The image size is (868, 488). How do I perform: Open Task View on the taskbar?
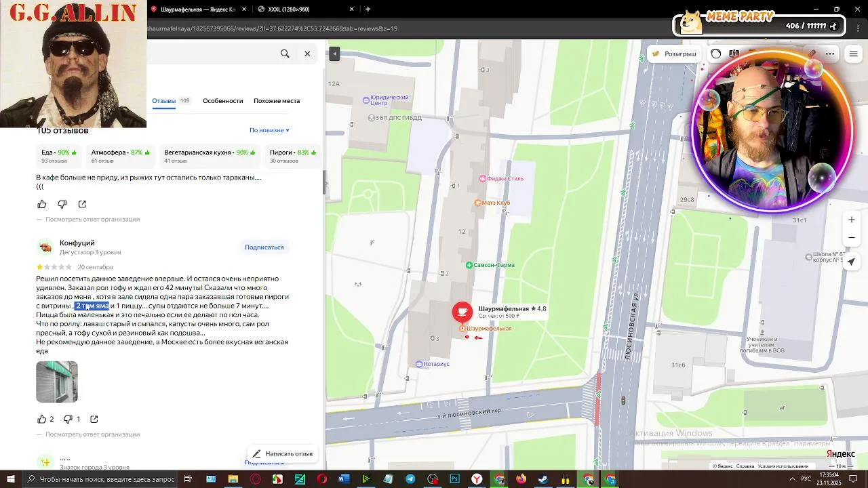click(188, 479)
